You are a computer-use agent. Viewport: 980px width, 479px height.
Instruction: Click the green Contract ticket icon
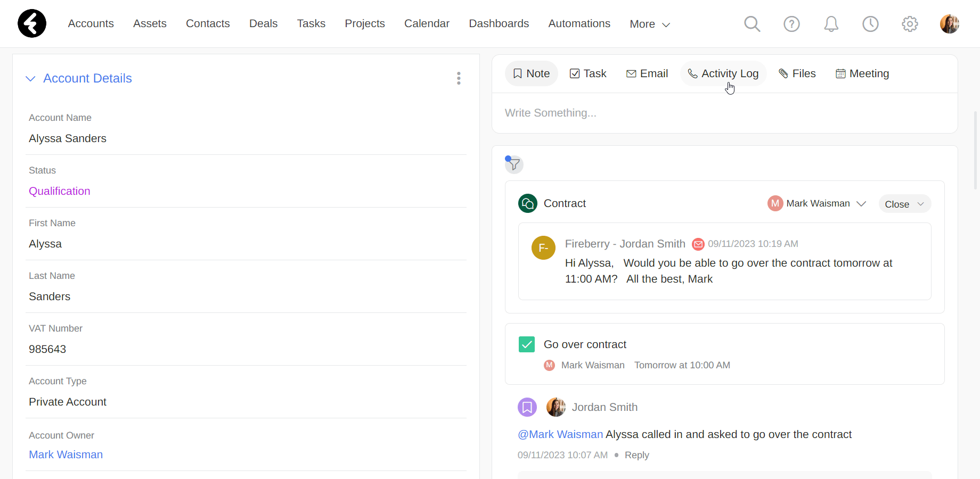point(528,203)
